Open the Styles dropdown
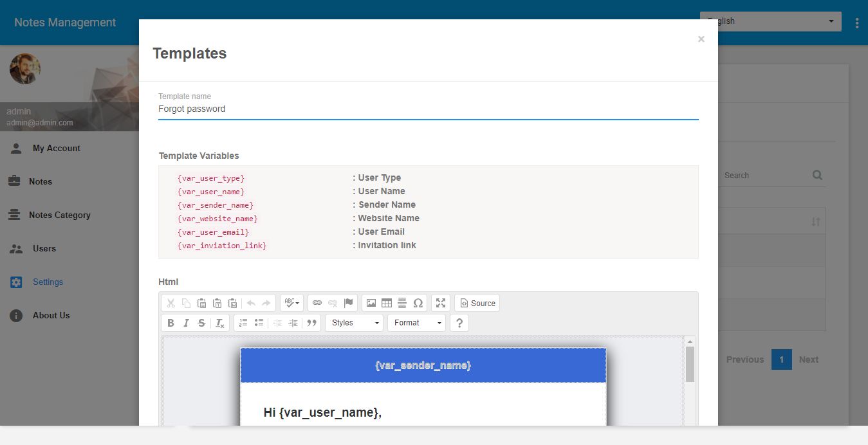Image resolution: width=868 pixels, height=445 pixels. tap(354, 323)
